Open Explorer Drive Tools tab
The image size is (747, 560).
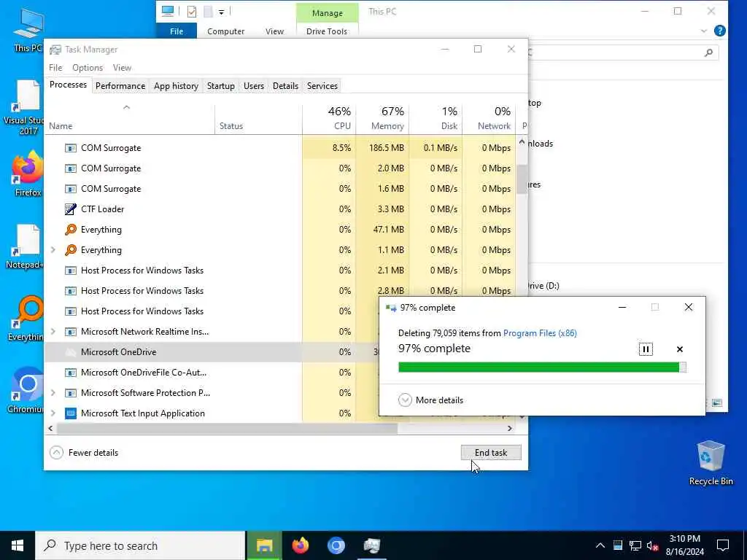327,31
